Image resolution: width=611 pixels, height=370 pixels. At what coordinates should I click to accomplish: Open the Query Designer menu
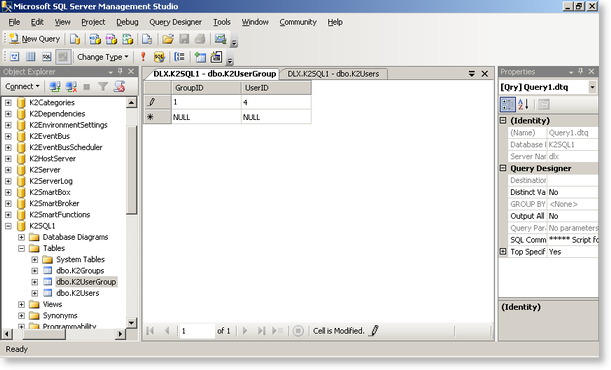pos(175,22)
